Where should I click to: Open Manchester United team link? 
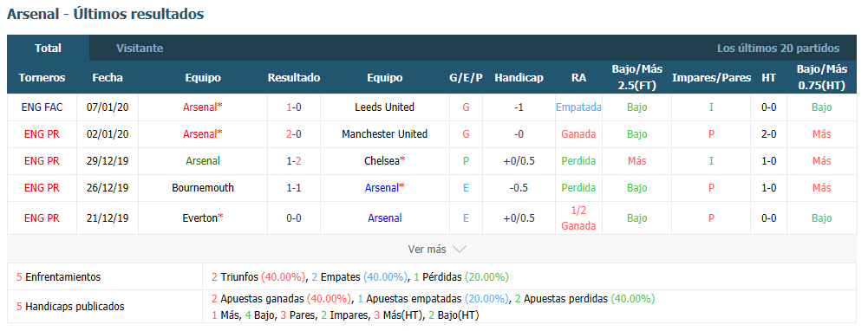coord(384,134)
